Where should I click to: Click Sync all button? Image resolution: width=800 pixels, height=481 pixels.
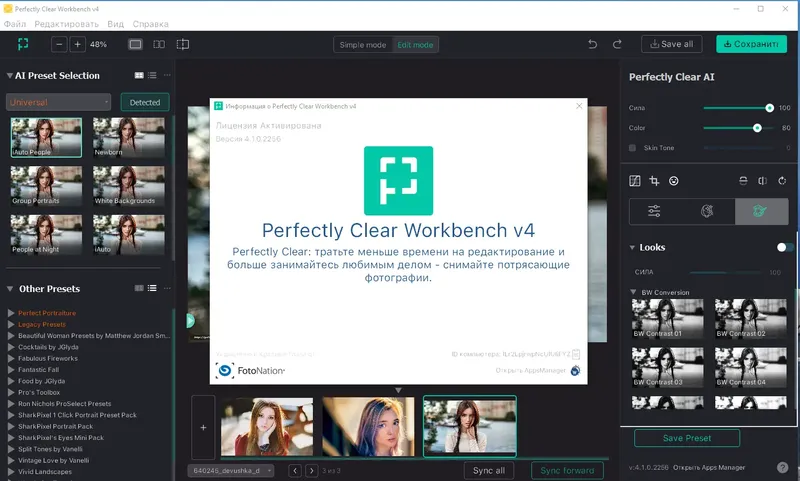pos(489,470)
